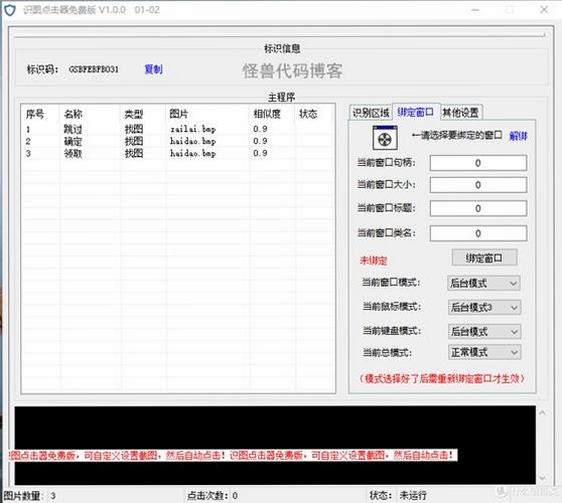Expand the 当前总模式 dropdown
This screenshot has width=562, height=503.
pos(484,352)
